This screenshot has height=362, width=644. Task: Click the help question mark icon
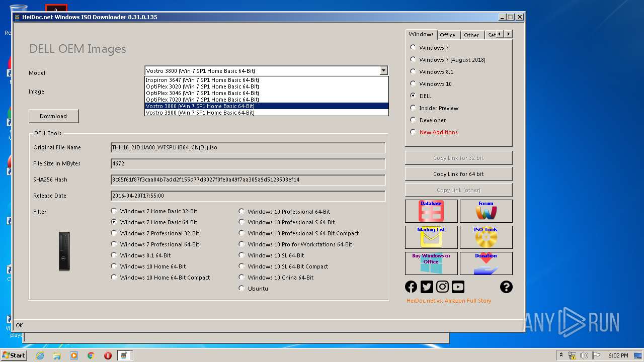(506, 287)
